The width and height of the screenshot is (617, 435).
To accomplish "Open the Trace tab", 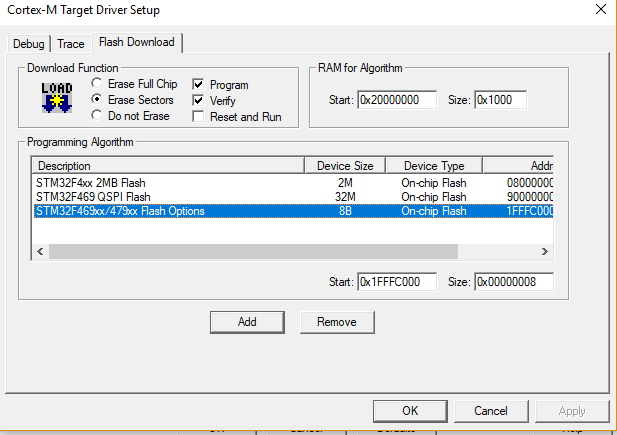I will tap(71, 44).
